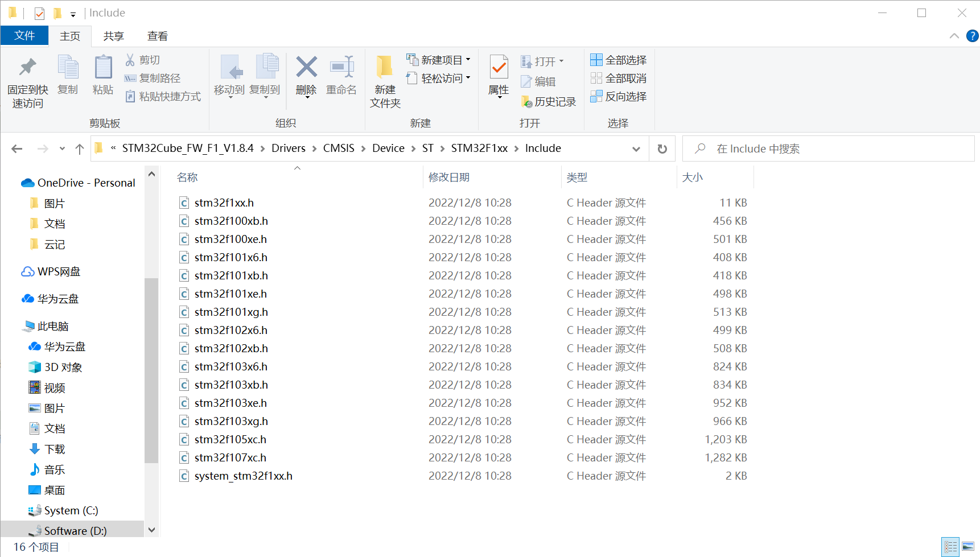Collapse the ribbon with the chevron
This screenshot has height=557, width=980.
954,36
